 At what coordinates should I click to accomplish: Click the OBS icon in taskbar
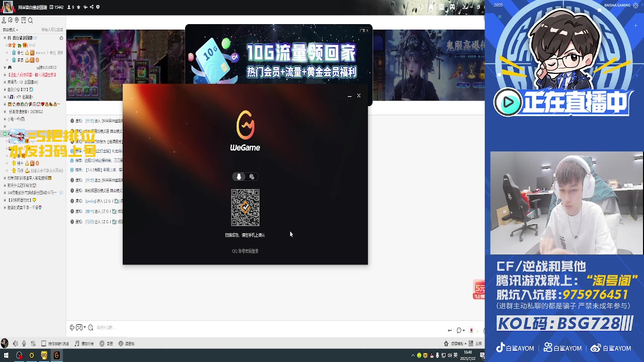[19, 355]
